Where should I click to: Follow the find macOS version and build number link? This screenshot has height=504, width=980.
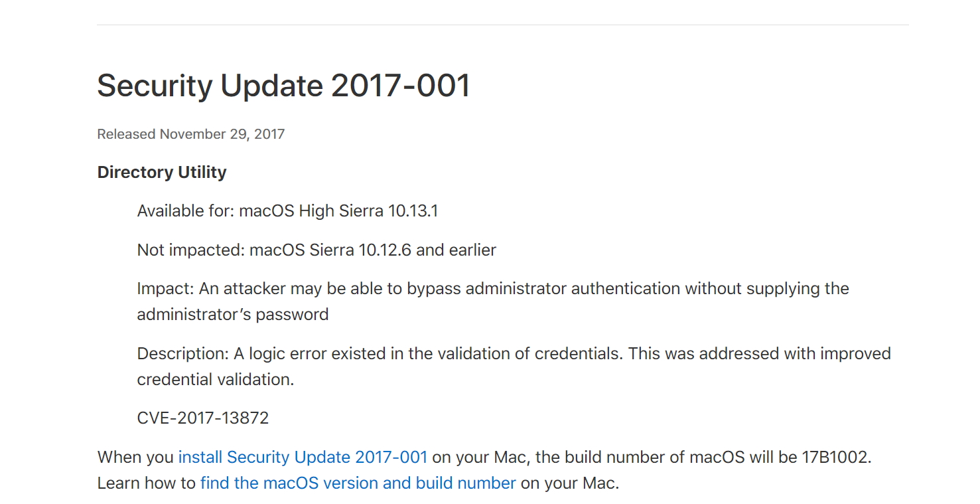pos(358,483)
